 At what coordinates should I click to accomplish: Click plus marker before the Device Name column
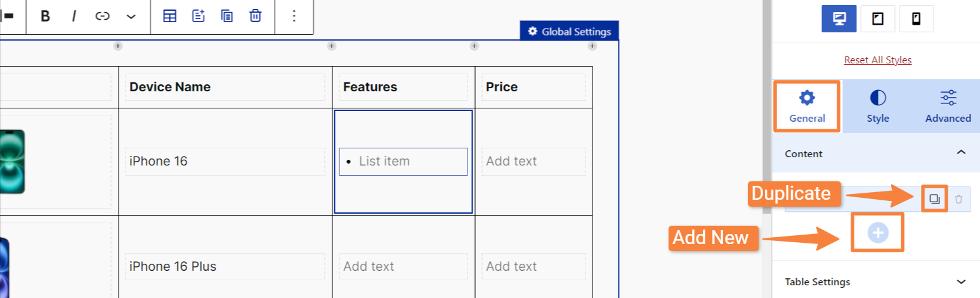(x=117, y=46)
